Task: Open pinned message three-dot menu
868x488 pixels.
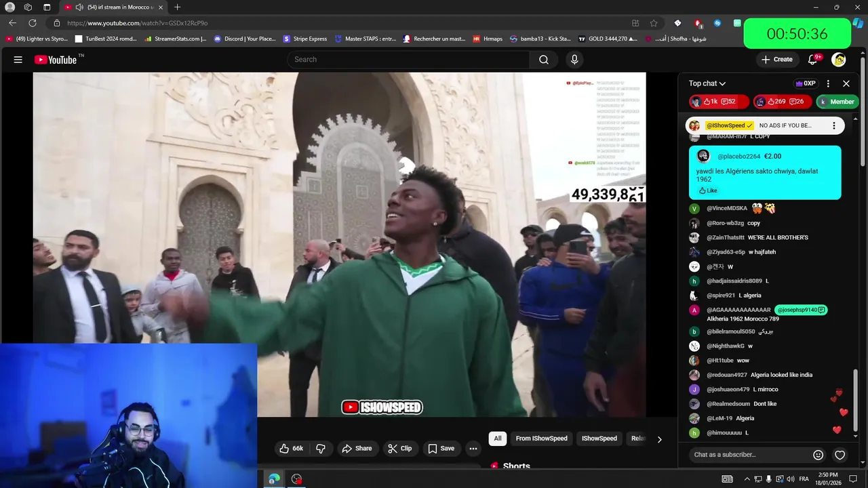Action: (x=834, y=125)
